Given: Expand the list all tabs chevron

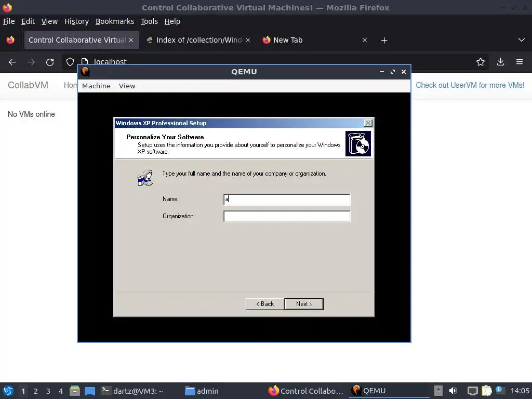Looking at the screenshot, I should point(522,40).
